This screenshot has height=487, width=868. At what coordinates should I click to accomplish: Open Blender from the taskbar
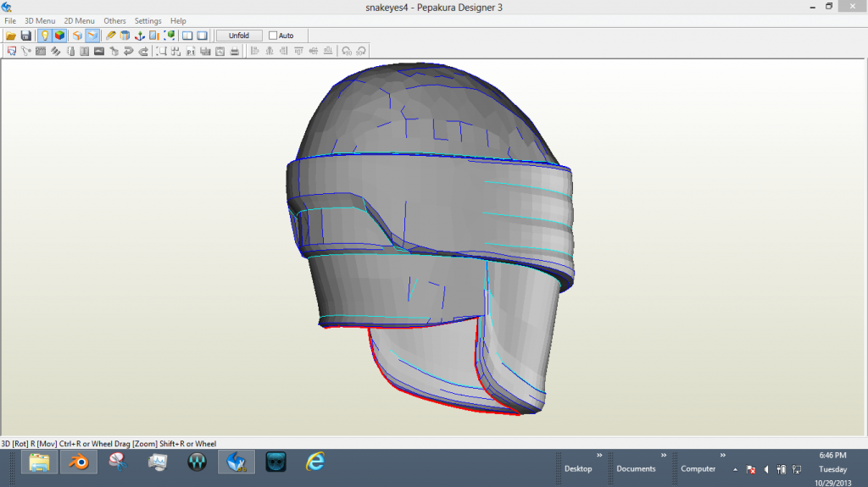(79, 462)
